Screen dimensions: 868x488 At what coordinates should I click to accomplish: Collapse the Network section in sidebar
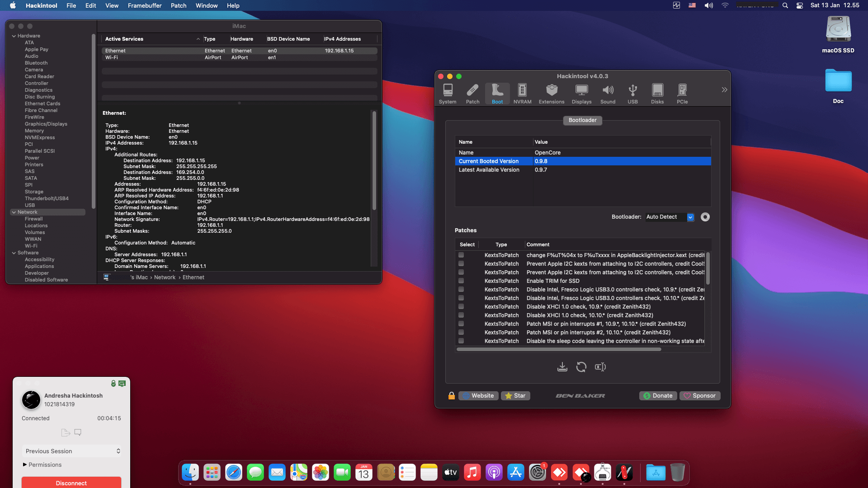[x=14, y=212]
